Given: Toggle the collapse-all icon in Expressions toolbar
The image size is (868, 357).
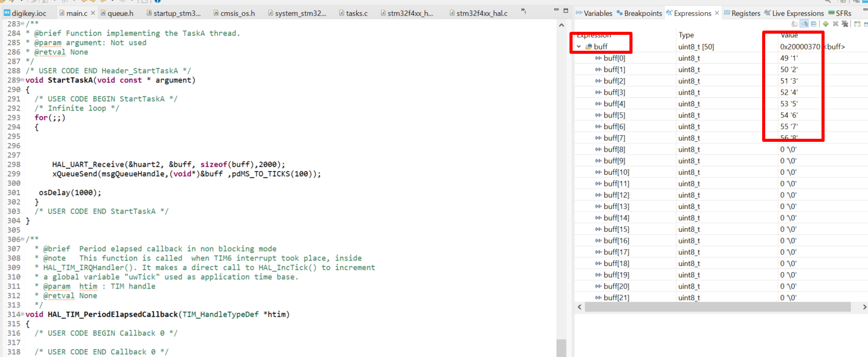Looking at the screenshot, I should tap(814, 23).
